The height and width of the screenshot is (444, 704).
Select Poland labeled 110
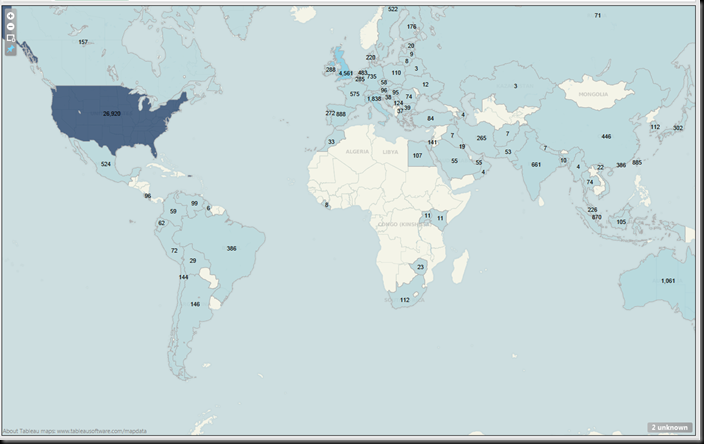[x=396, y=73]
